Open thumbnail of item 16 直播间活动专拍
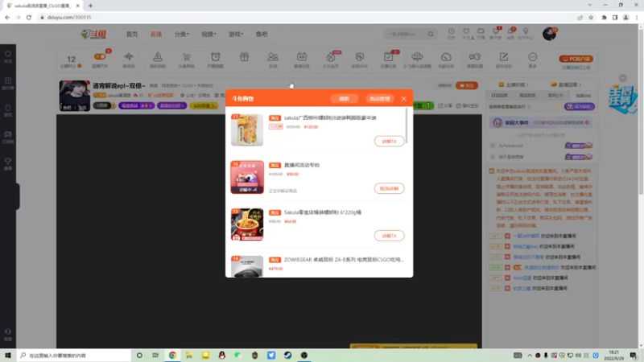 pyautogui.click(x=247, y=177)
